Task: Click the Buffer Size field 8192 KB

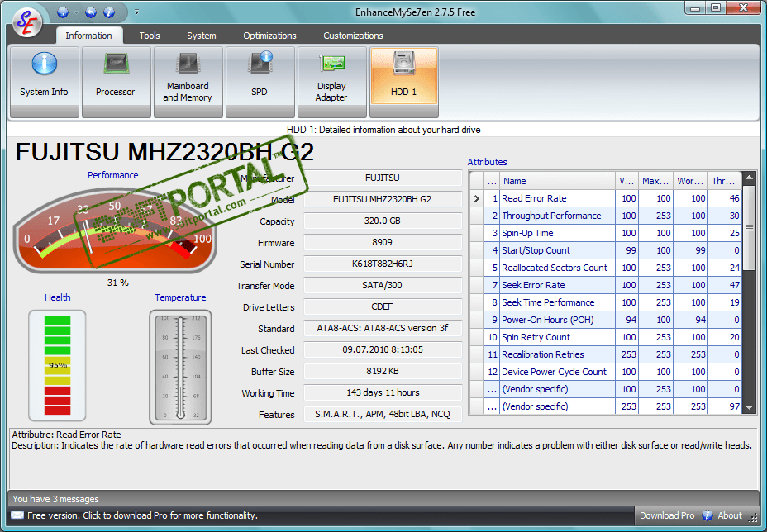Action: pyautogui.click(x=383, y=372)
